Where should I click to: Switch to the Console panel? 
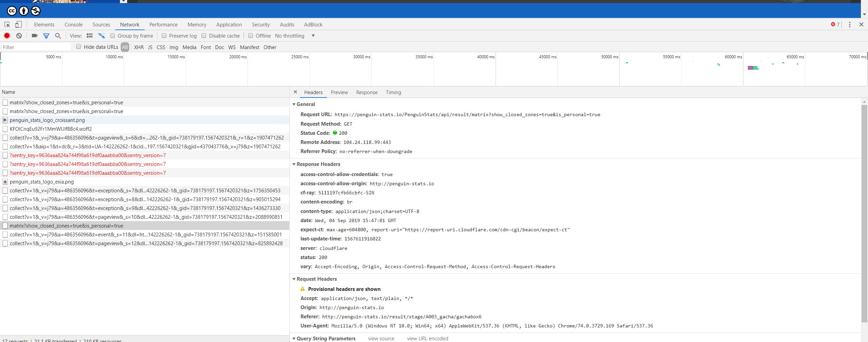73,24
